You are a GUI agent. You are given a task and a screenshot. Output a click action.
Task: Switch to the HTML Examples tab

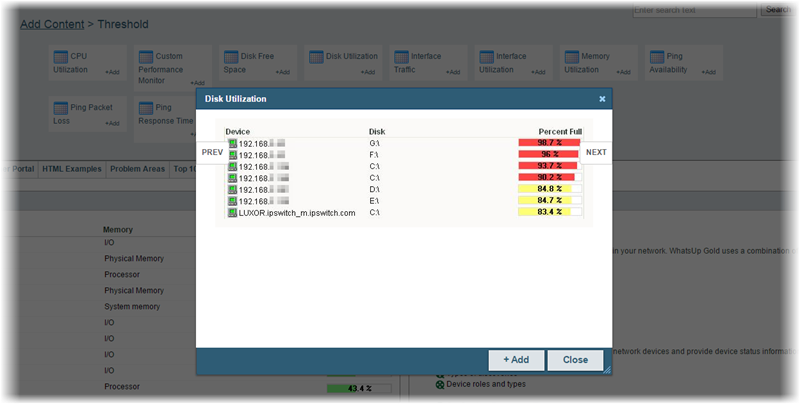(72, 169)
